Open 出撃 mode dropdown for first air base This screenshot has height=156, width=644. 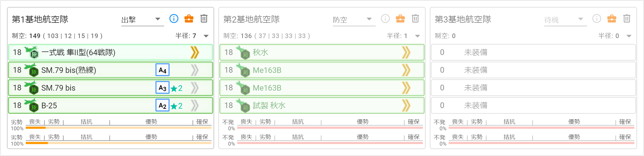142,19
